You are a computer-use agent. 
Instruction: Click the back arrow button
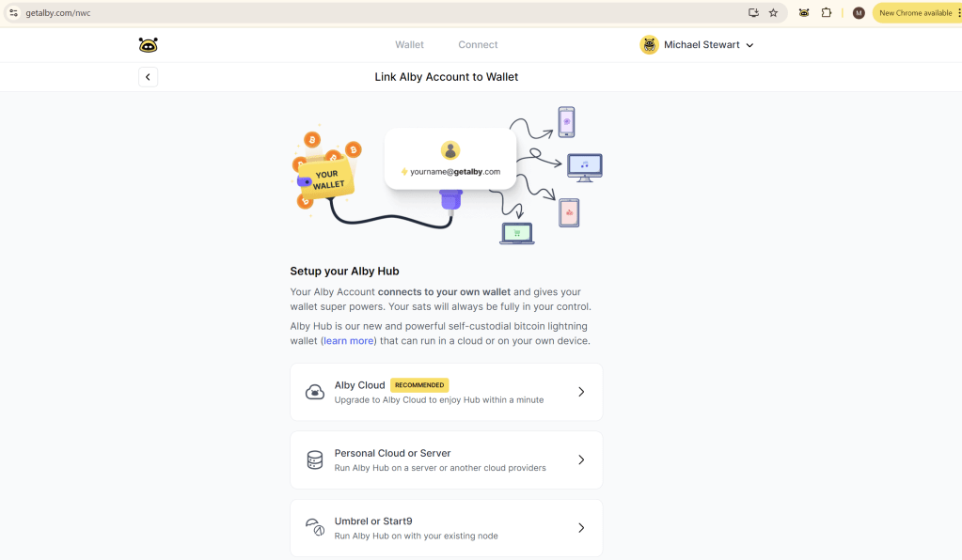[148, 77]
